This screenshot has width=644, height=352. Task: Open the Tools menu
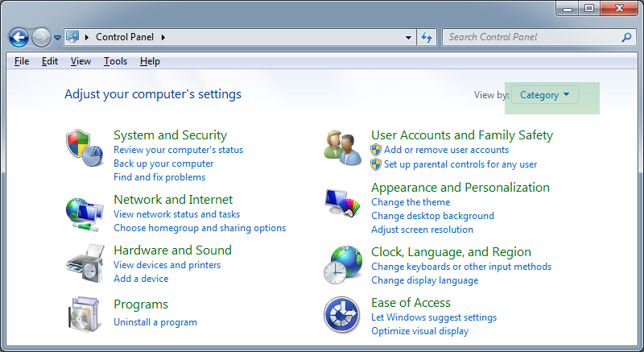tap(115, 61)
